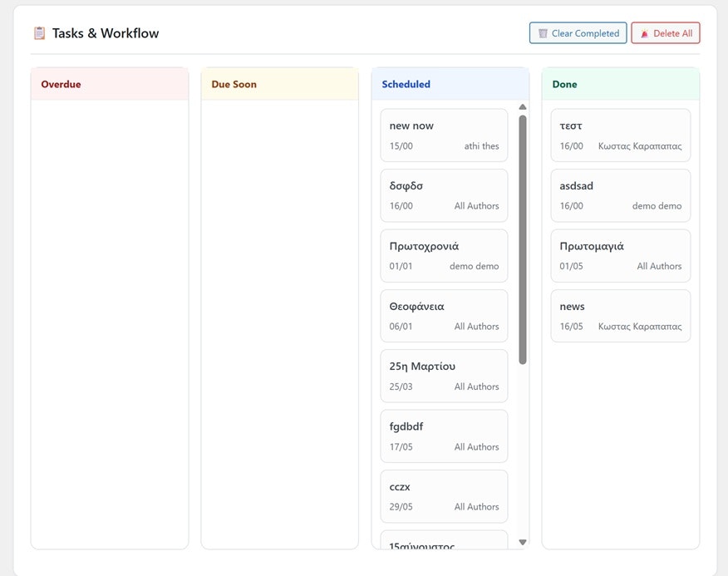Select the 'asdsad' done task card
The height and width of the screenshot is (576, 728).
click(620, 195)
